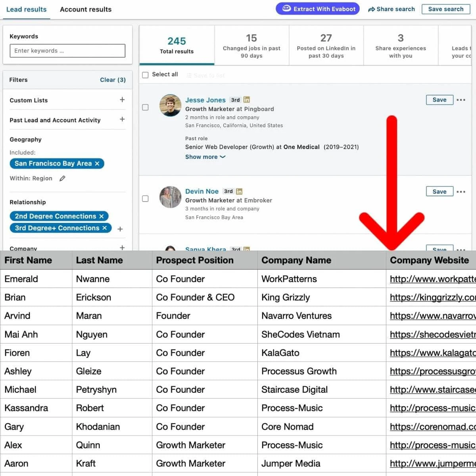Screen dimensions: 476x476
Task: Expand the Past Lead and Account Activity filter
Action: [x=122, y=120]
